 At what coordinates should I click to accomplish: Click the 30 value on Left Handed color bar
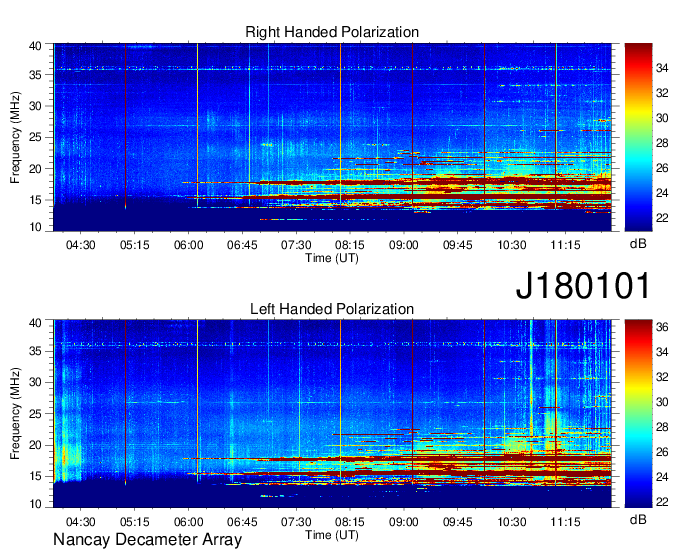tap(662, 402)
